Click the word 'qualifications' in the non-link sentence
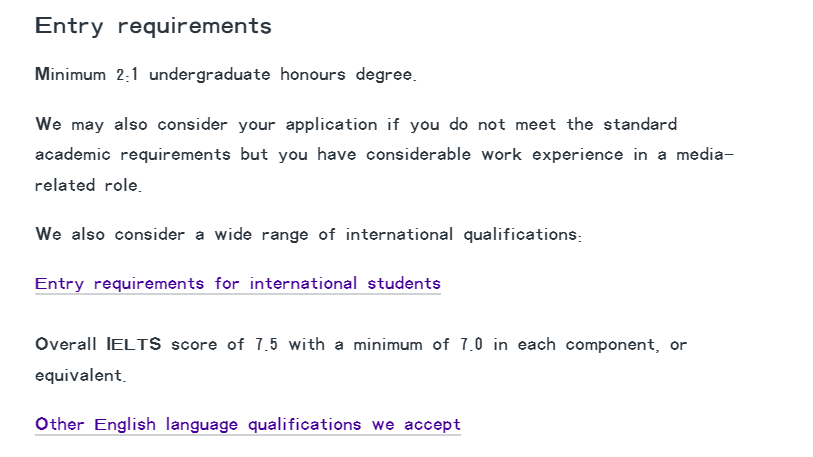813x457 pixels. [x=521, y=235]
